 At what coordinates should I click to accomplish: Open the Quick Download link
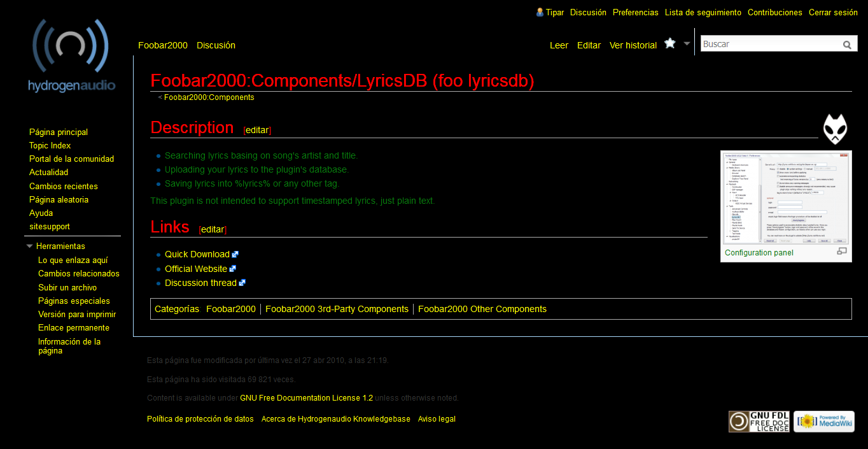coord(197,254)
